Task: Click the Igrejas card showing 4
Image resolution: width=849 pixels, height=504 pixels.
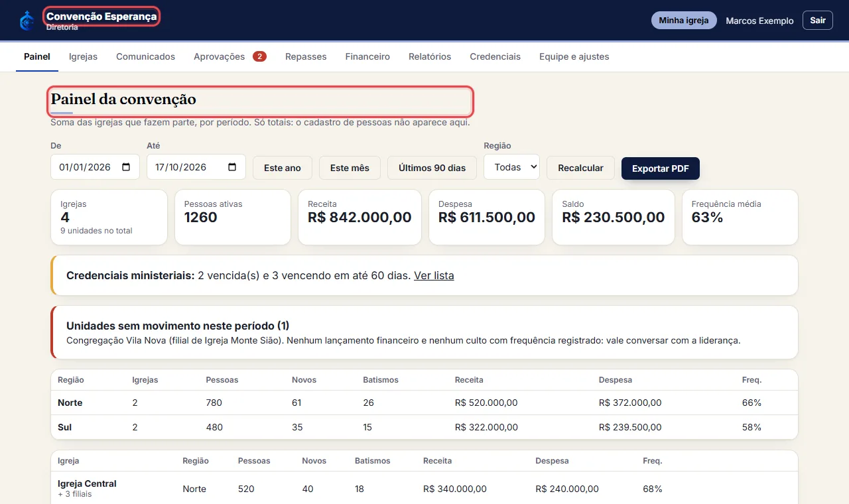Action: (x=109, y=218)
